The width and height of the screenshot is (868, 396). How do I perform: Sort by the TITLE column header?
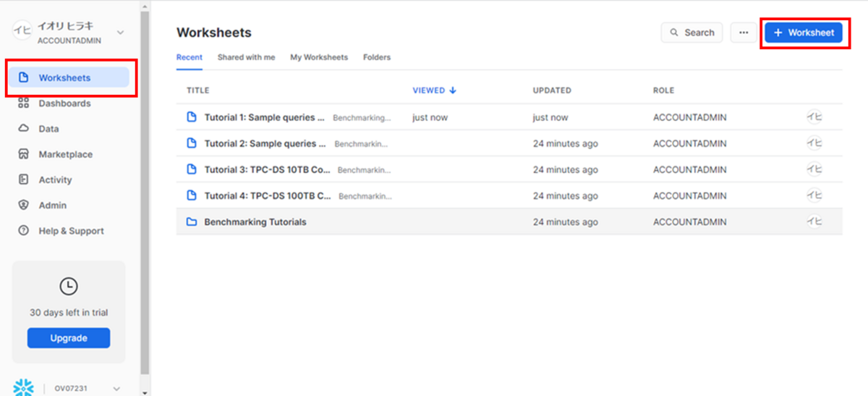198,90
